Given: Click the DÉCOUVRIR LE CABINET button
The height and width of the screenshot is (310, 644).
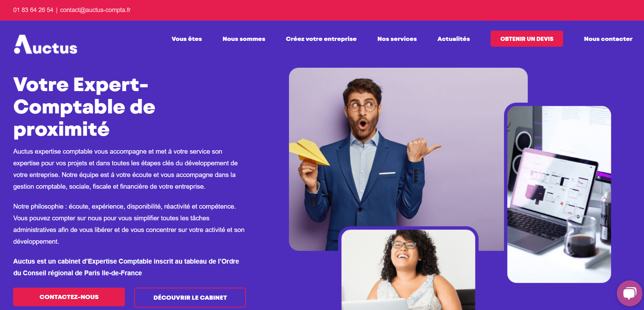Looking at the screenshot, I should tap(190, 297).
